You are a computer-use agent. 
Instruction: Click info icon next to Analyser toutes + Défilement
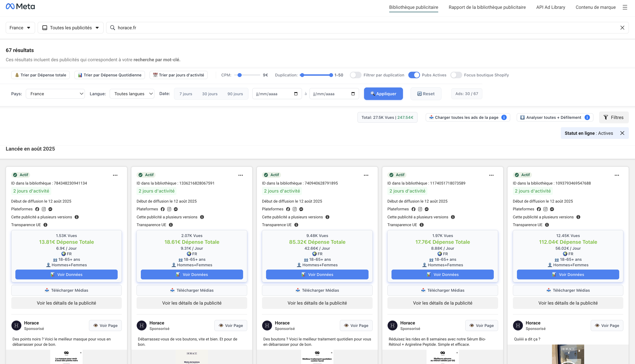point(587,118)
